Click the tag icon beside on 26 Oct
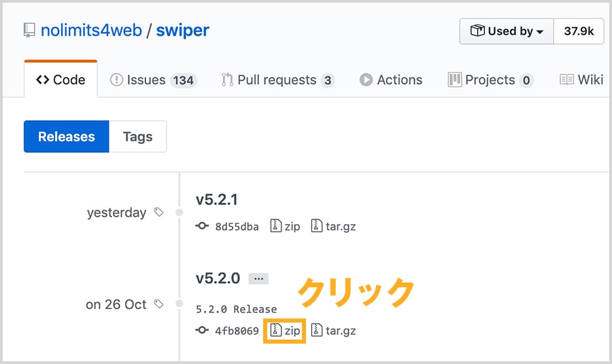The height and width of the screenshot is (364, 612). pyautogui.click(x=158, y=304)
